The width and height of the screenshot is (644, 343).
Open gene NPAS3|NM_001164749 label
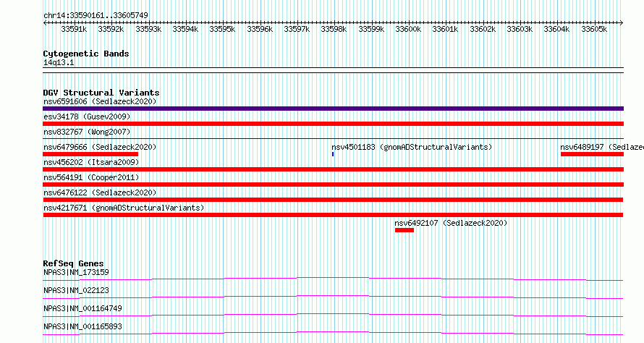tap(82, 308)
